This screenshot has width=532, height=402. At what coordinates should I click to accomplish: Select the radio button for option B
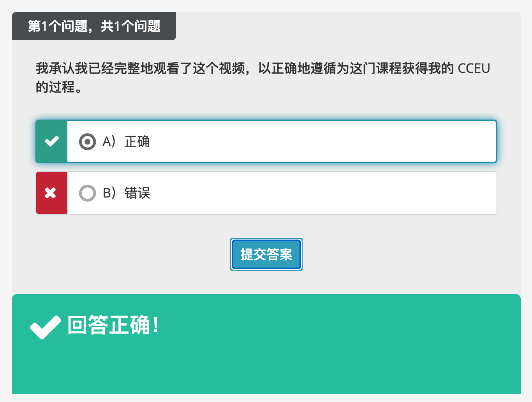click(87, 193)
